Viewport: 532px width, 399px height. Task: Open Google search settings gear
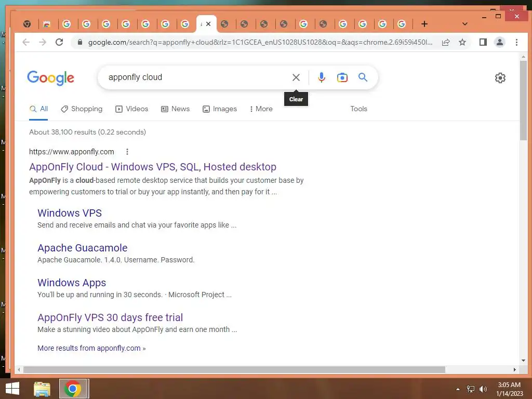click(500, 78)
